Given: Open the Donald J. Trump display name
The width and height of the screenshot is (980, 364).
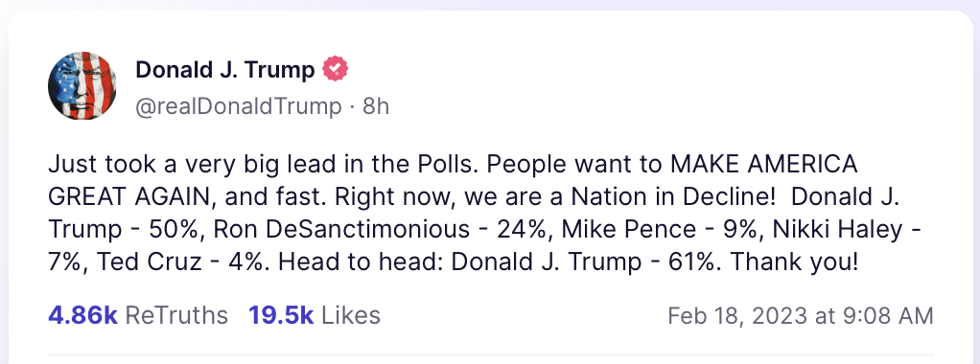Looking at the screenshot, I should [x=225, y=70].
